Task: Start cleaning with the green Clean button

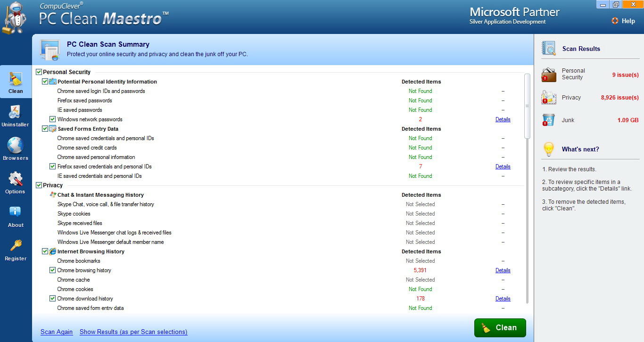Action: click(x=500, y=328)
